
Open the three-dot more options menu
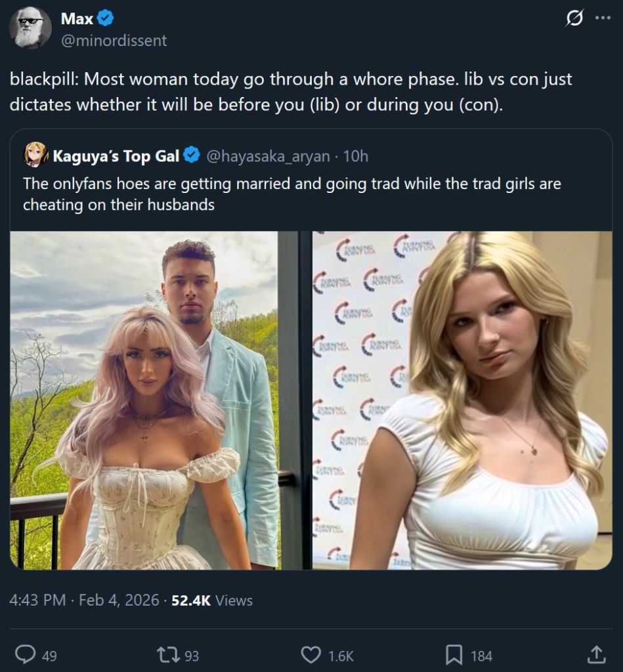click(603, 18)
